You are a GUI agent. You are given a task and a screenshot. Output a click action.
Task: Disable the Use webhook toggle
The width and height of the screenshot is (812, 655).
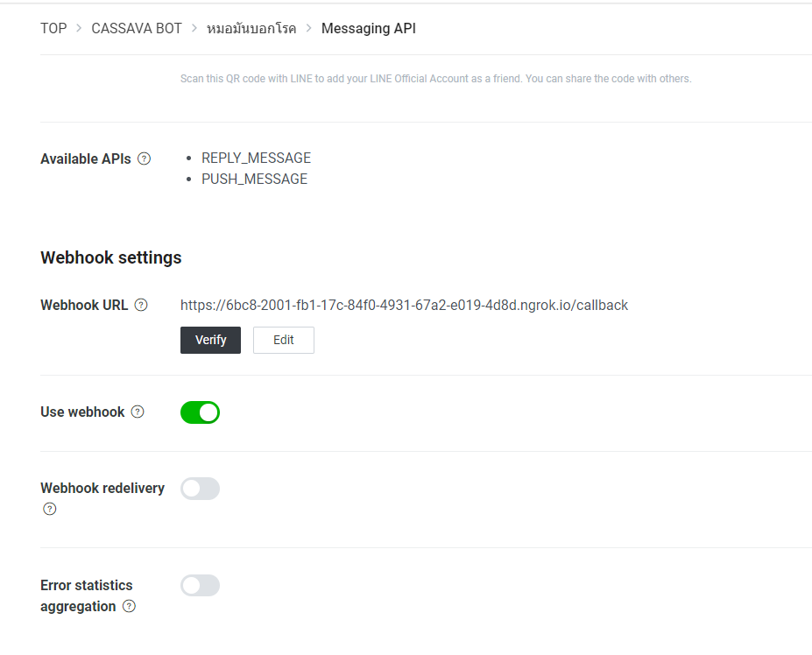[x=200, y=412]
